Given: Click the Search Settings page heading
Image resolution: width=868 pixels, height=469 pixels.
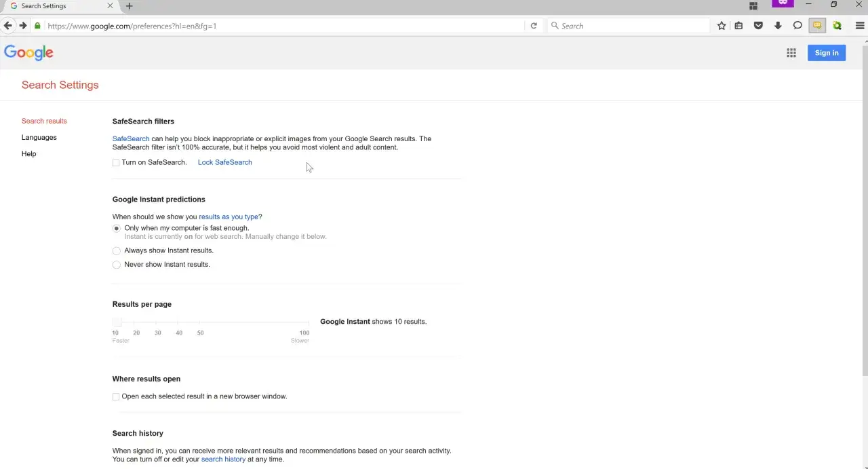Looking at the screenshot, I should 60,85.
